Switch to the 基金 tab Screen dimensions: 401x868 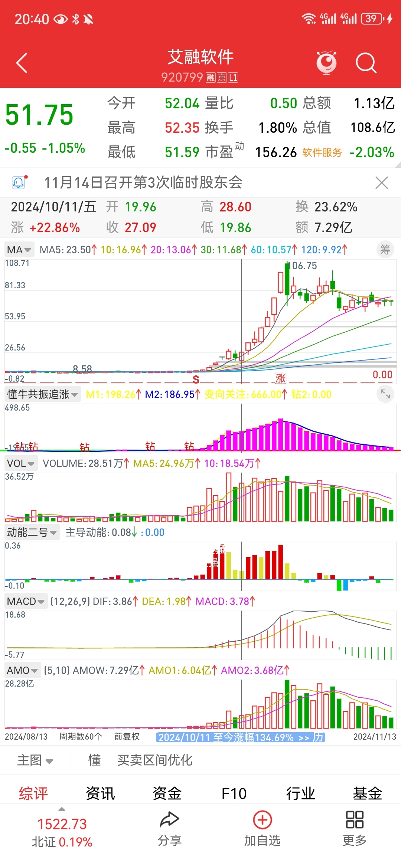point(368,793)
